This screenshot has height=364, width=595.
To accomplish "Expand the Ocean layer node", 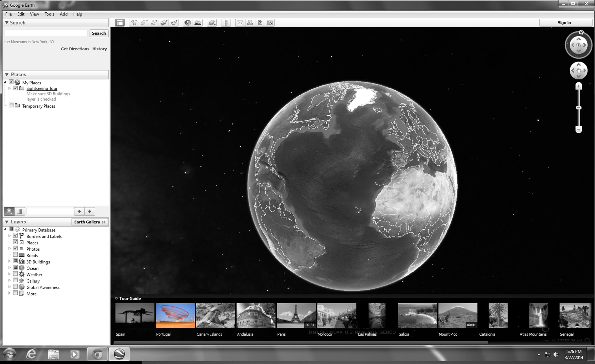I will pos(10,267).
